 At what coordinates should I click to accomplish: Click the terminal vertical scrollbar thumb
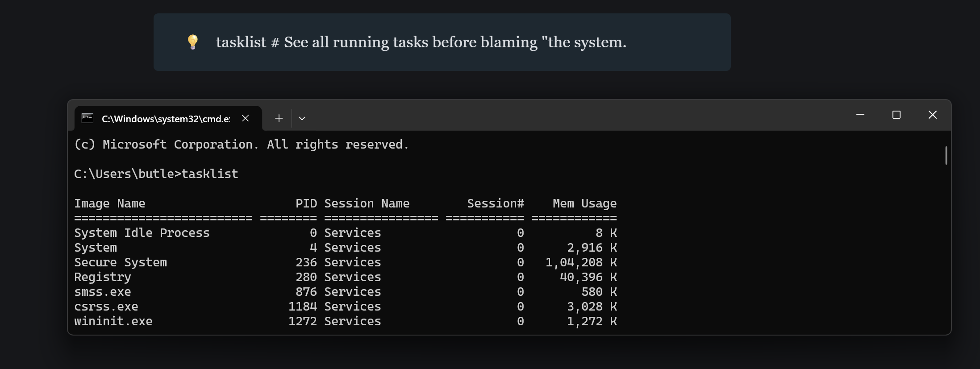[x=946, y=155]
